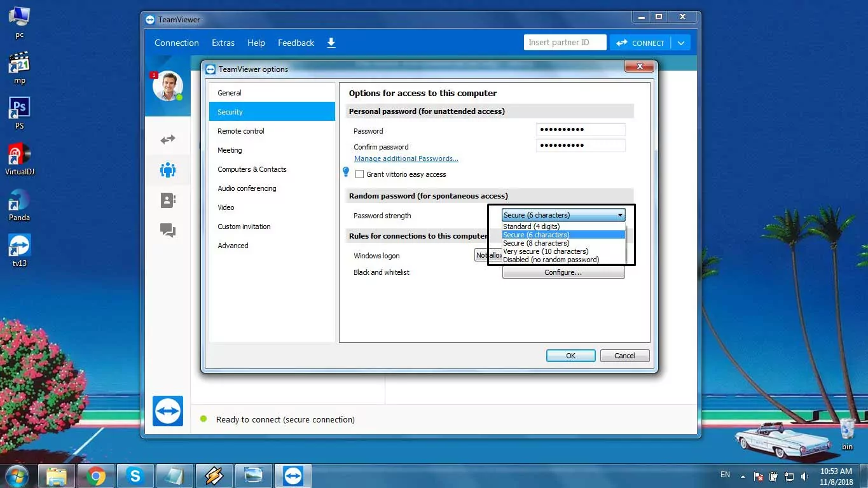Expand the Password strength dropdown
The width and height of the screenshot is (868, 488).
click(x=563, y=215)
